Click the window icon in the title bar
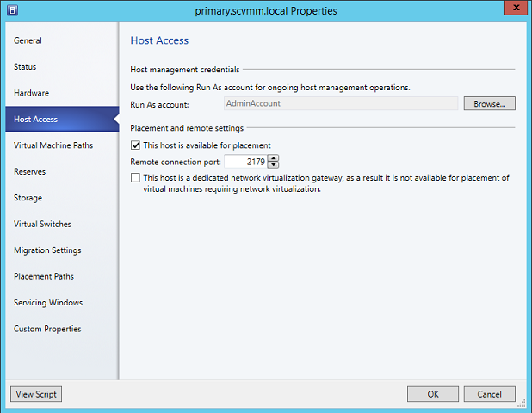Image resolution: width=532 pixels, height=413 pixels. [10, 10]
